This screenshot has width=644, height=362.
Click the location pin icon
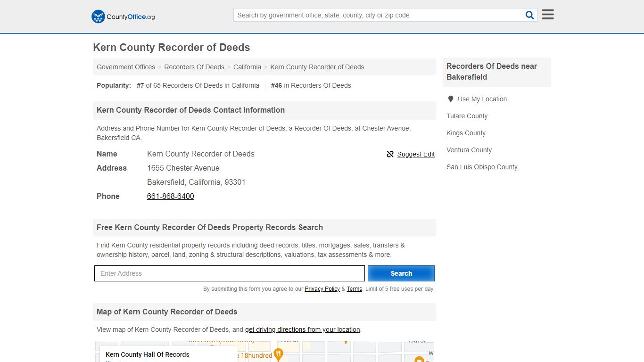coord(451,99)
